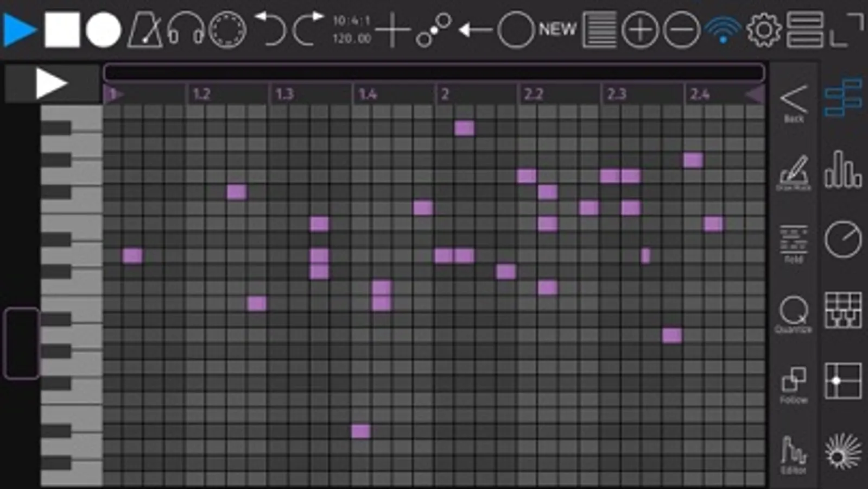Click the 120.00 tempo display
This screenshot has width=868, height=489.
(352, 39)
